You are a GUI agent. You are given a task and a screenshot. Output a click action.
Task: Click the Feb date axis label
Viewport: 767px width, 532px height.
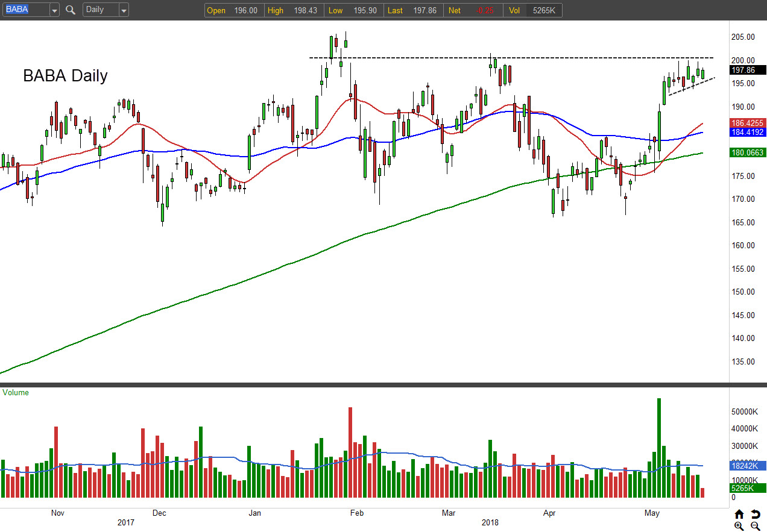357,513
